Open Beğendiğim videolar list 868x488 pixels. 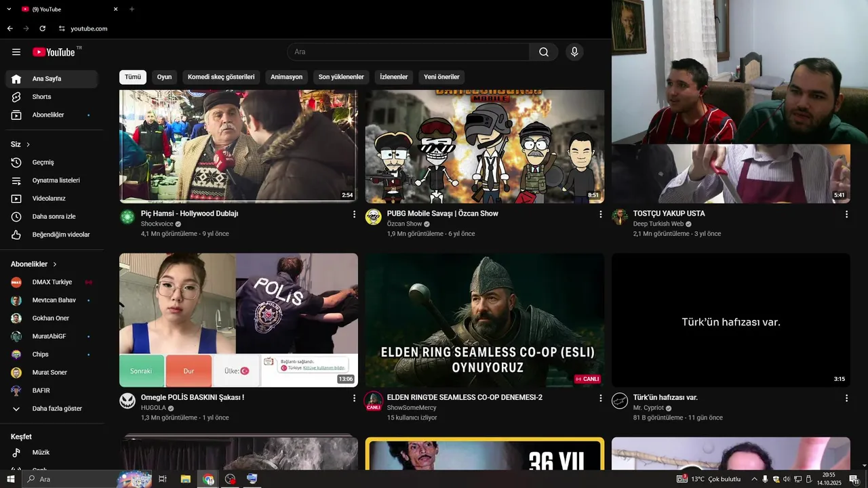[52, 235]
